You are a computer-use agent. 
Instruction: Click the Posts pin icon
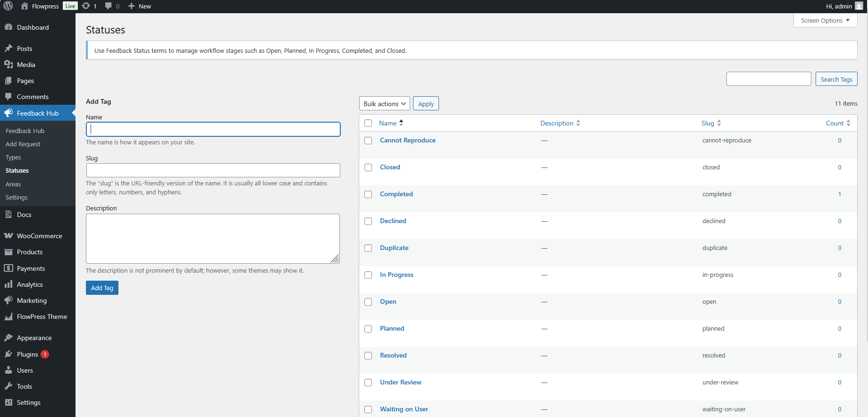pyautogui.click(x=8, y=49)
